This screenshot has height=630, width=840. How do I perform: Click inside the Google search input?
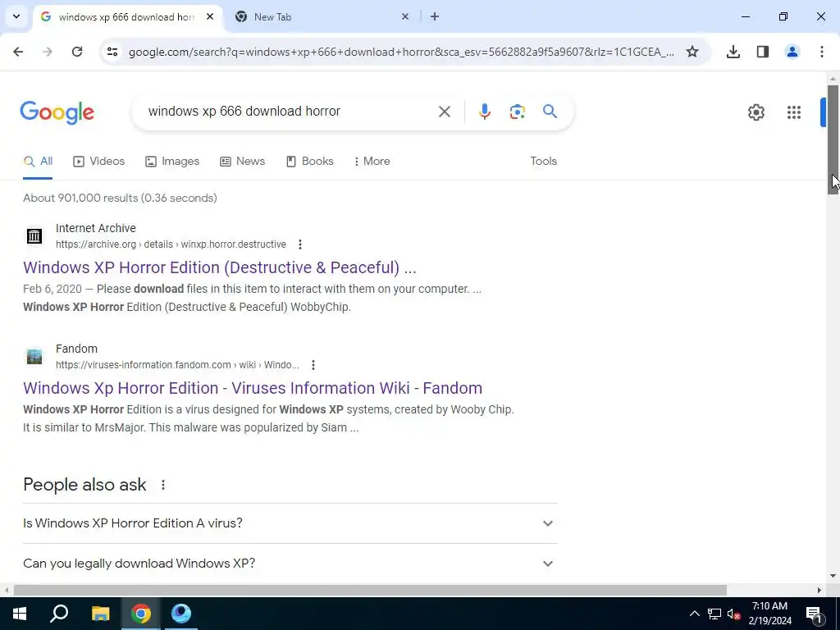coord(290,112)
